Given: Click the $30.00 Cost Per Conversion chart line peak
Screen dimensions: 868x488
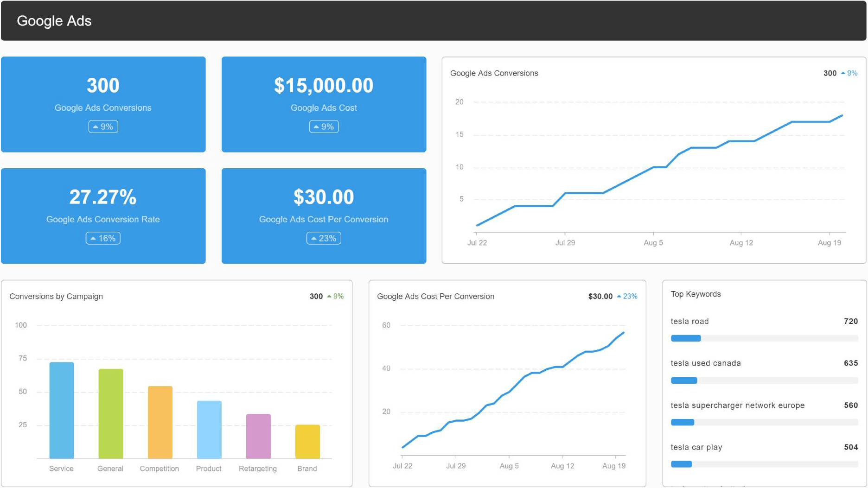Looking at the screenshot, I should (623, 332).
